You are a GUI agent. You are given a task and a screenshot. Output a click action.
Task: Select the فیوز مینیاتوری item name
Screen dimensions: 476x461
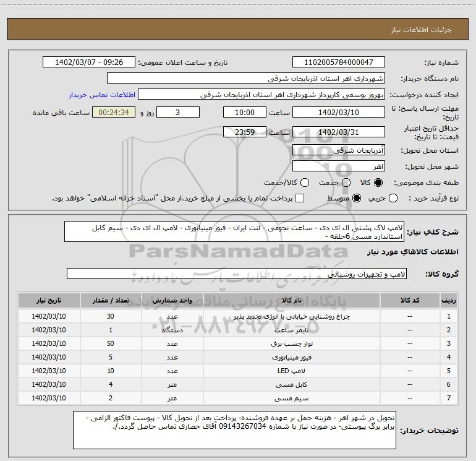click(291, 358)
